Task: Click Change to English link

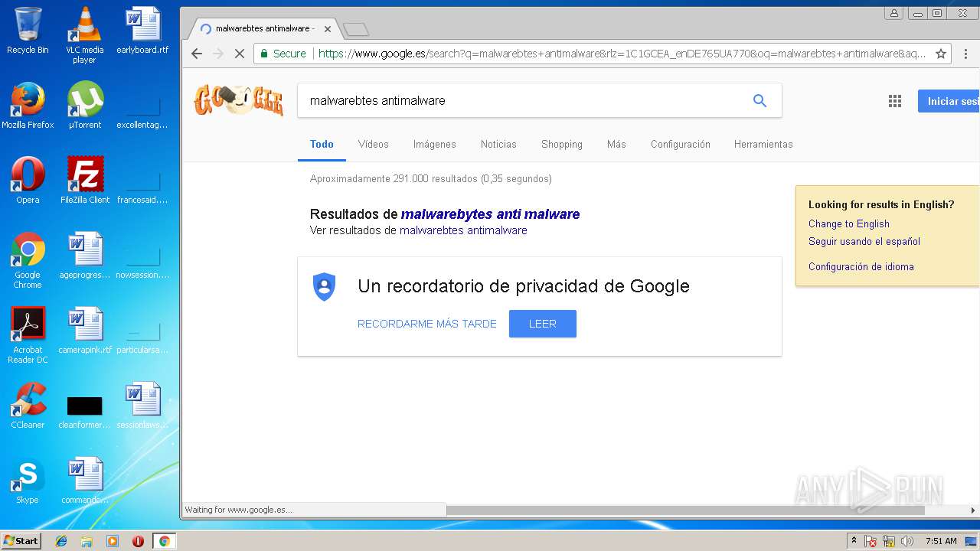Action: (x=849, y=223)
